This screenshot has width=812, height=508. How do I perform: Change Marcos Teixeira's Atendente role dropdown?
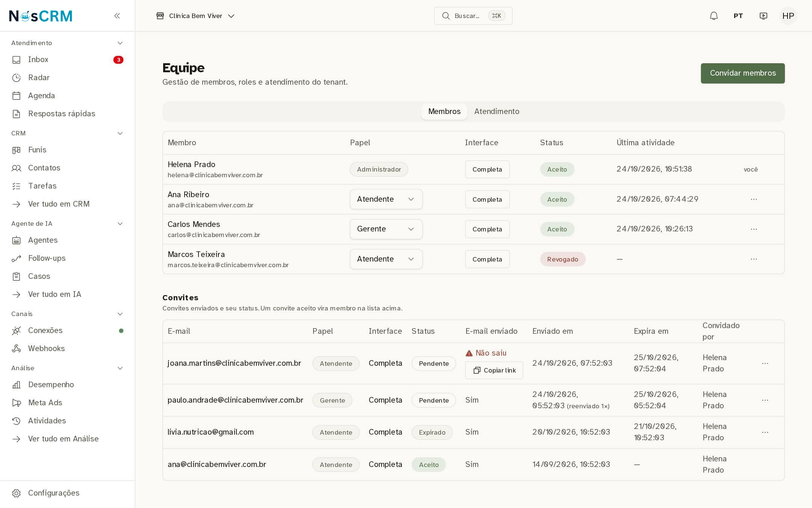(x=386, y=259)
